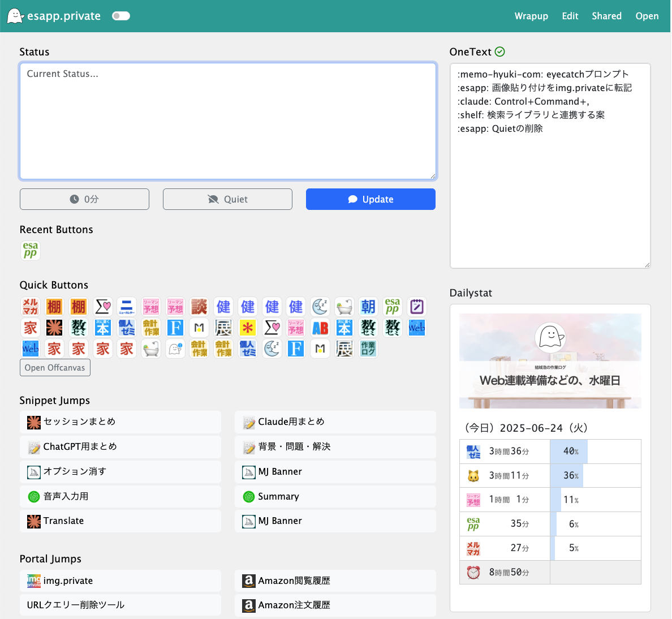Click the esapp icon under Recent Buttons
Viewport: 672px width, 619px height.
(31, 250)
